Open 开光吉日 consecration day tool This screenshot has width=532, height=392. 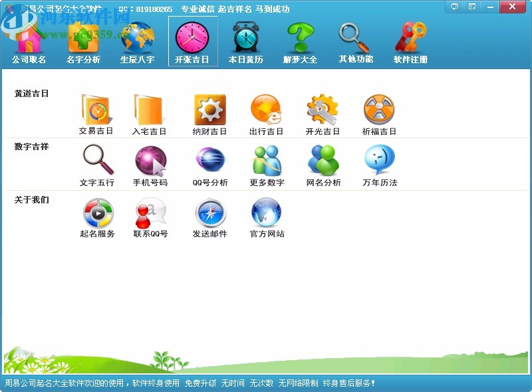click(323, 110)
